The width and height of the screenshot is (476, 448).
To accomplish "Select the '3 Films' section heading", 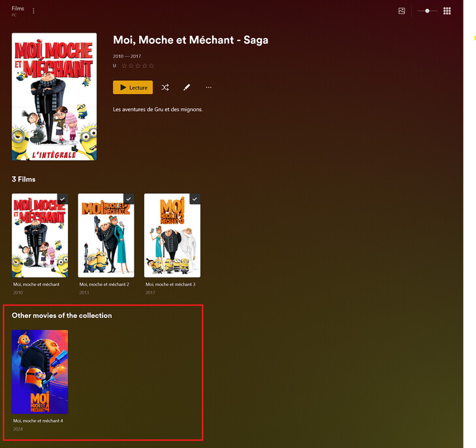I will tap(24, 180).
